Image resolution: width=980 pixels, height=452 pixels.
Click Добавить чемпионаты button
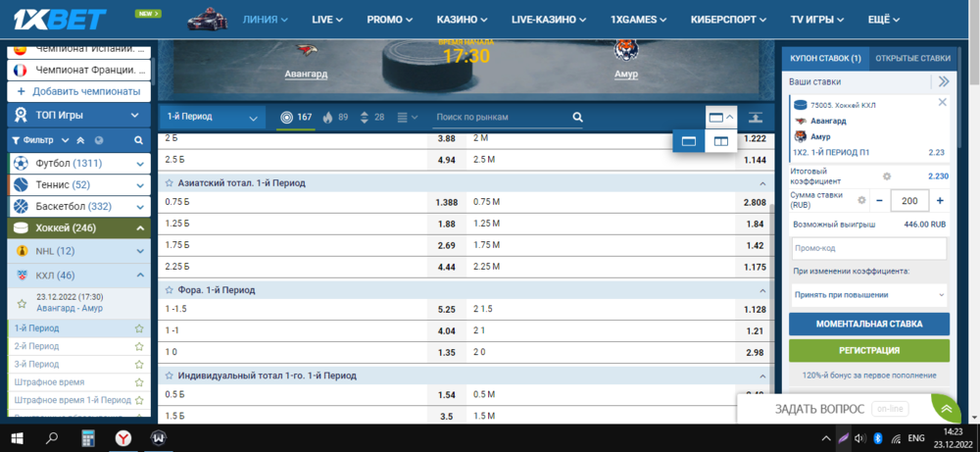point(78,91)
